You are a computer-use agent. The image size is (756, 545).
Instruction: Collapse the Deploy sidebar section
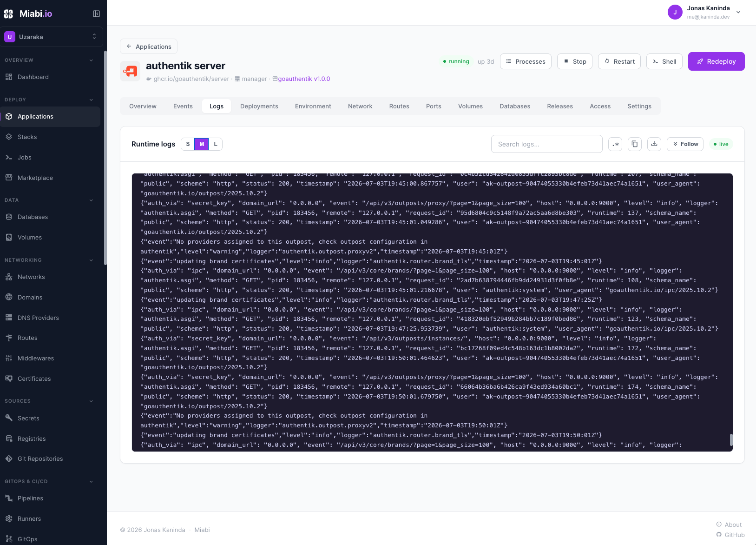point(91,100)
